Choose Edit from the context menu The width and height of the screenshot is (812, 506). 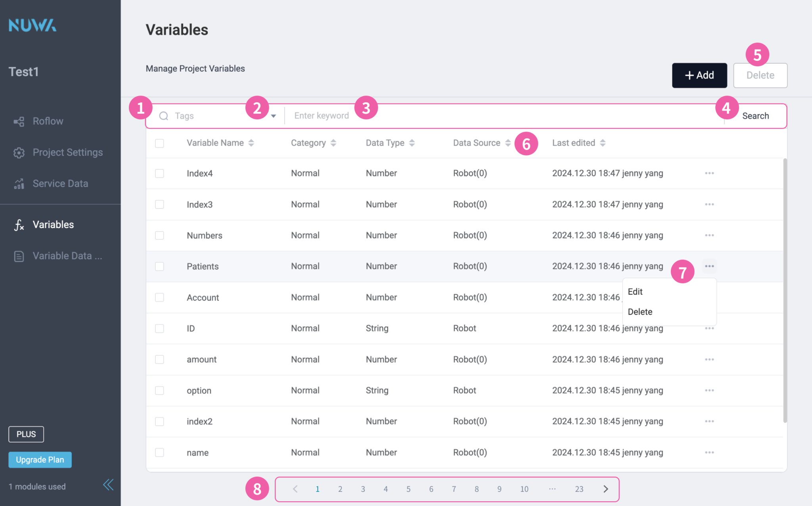point(635,291)
